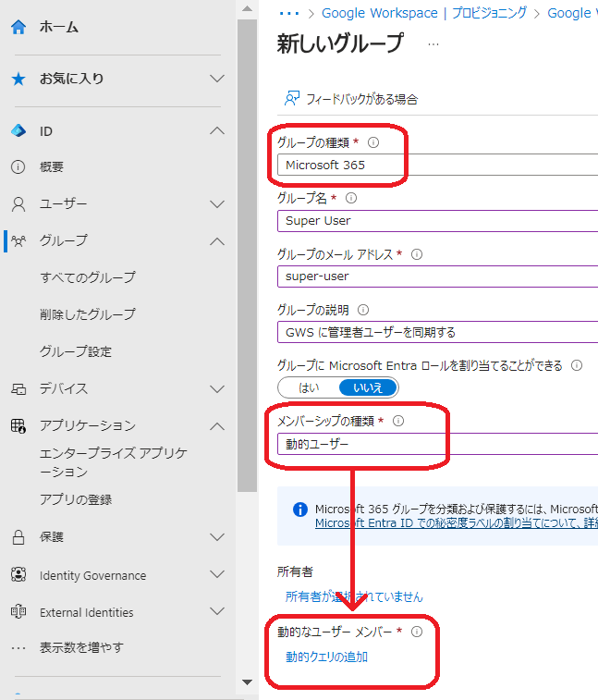Click the グループ people icon
Screen dimensions: 598x700
18,241
